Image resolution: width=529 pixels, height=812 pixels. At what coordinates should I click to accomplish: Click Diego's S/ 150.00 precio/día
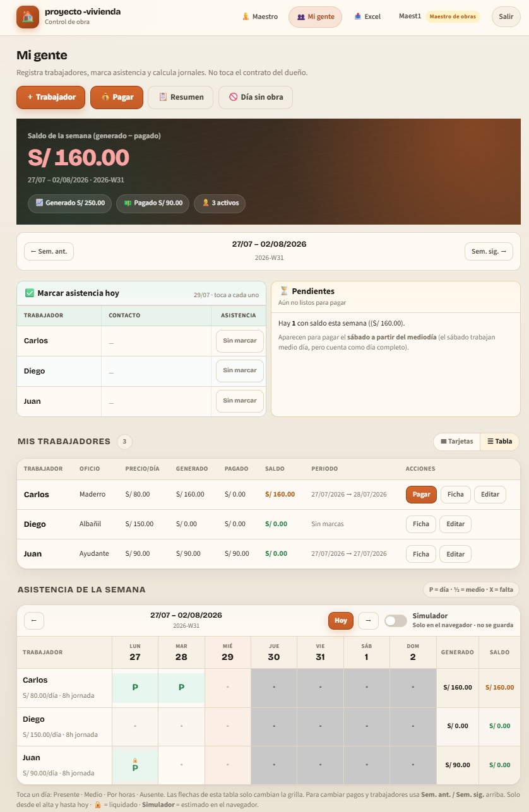140,524
